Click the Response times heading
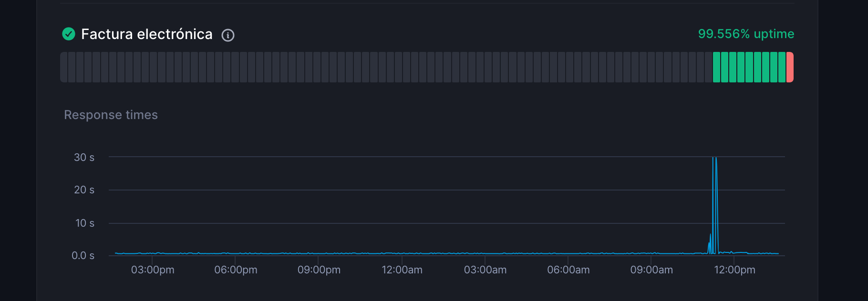 111,115
